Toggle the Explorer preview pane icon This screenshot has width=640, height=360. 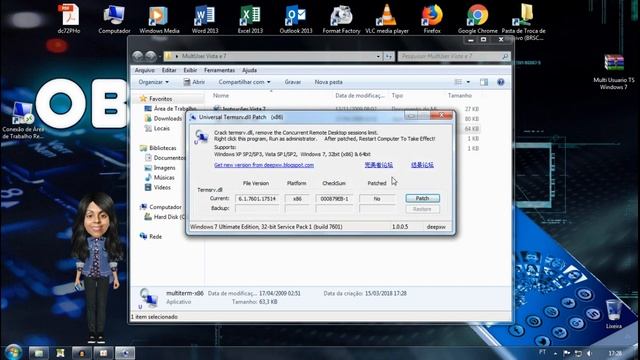pyautogui.click(x=484, y=82)
